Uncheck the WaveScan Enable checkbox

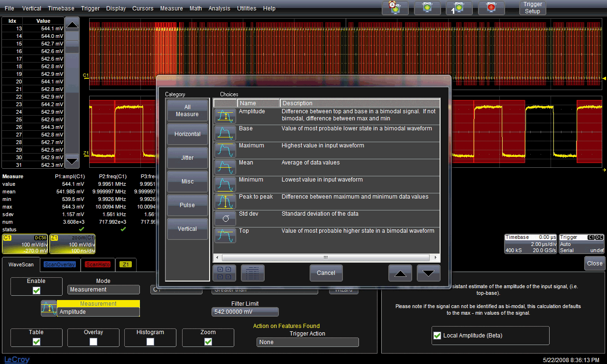pyautogui.click(x=37, y=291)
